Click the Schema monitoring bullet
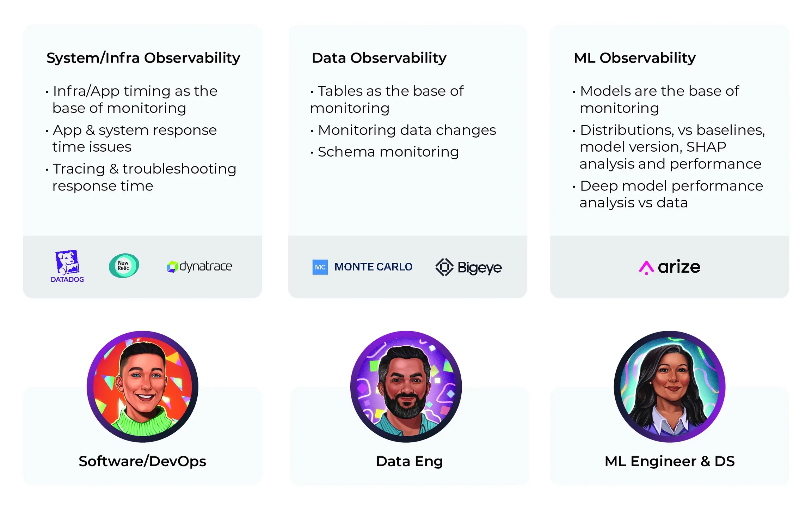 pyautogui.click(x=385, y=152)
